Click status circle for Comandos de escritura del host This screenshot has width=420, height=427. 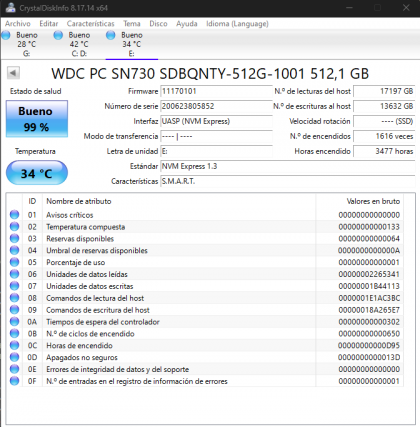coord(14,310)
